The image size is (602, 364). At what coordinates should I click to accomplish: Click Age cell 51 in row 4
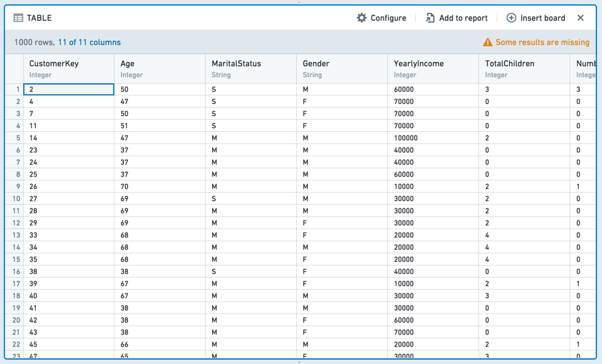[x=160, y=126]
